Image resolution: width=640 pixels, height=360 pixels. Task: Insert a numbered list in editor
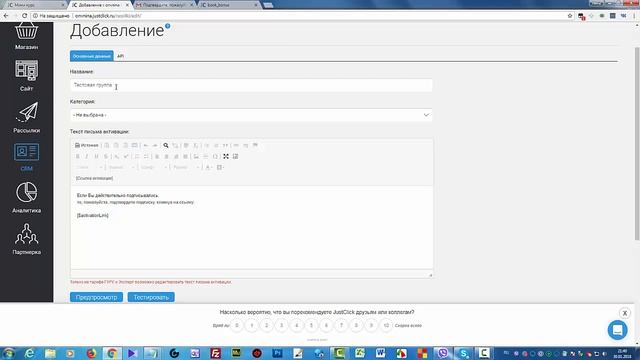click(137, 156)
